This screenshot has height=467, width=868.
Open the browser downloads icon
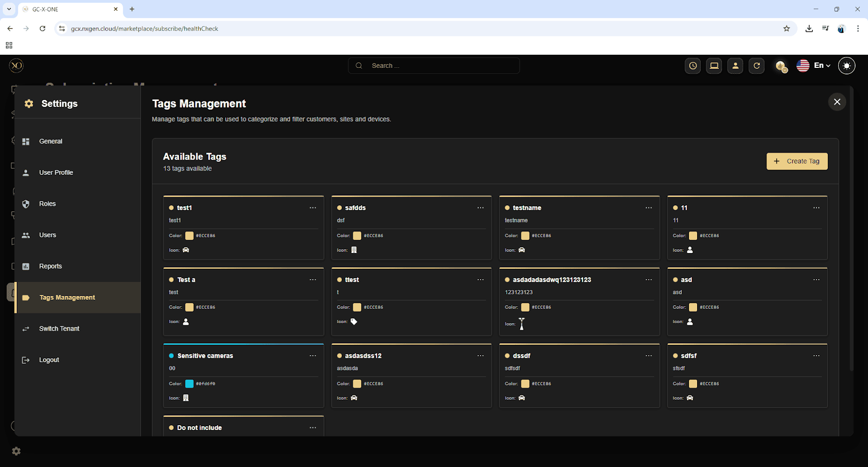[809, 29]
